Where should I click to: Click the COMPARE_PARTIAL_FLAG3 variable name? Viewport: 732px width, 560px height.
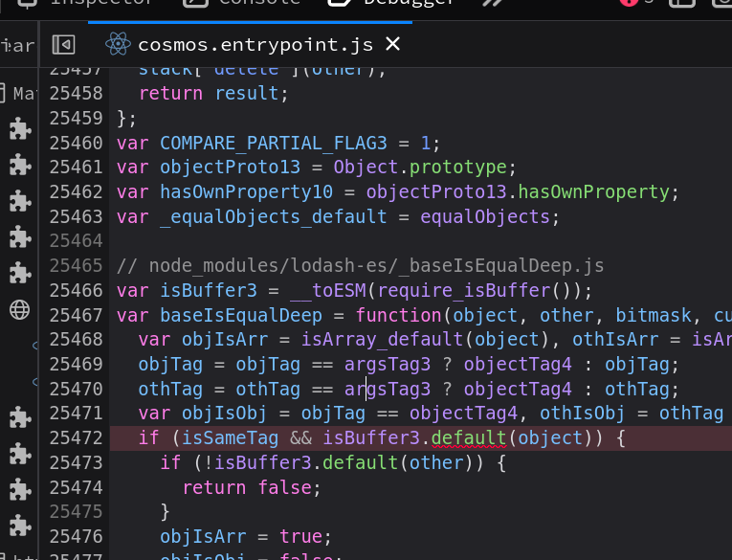(274, 143)
